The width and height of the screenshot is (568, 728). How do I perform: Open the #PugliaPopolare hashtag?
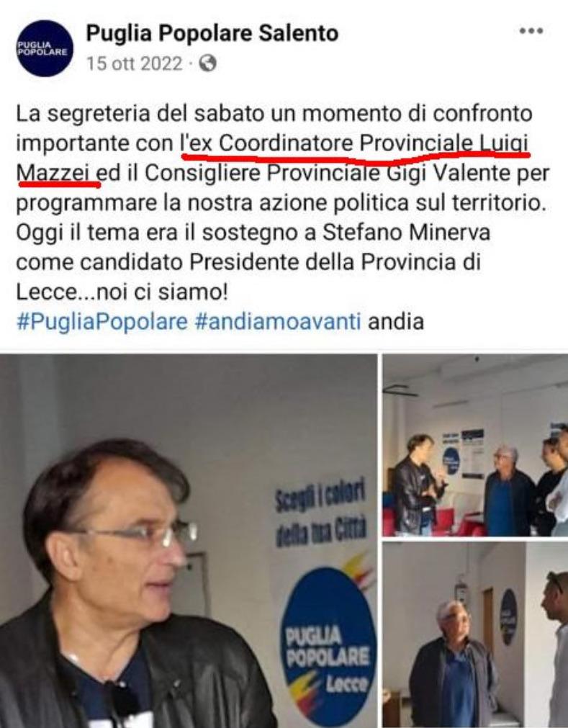(102, 321)
